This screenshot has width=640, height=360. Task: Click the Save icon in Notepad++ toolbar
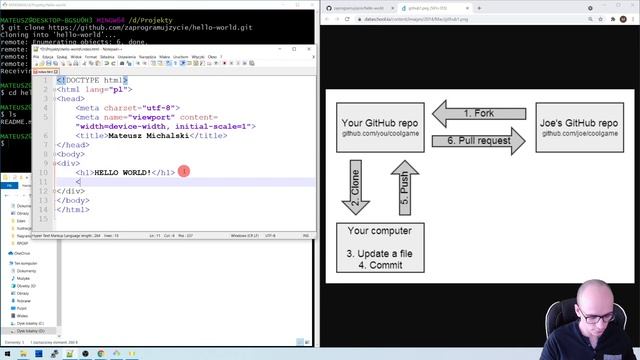coord(48,63)
